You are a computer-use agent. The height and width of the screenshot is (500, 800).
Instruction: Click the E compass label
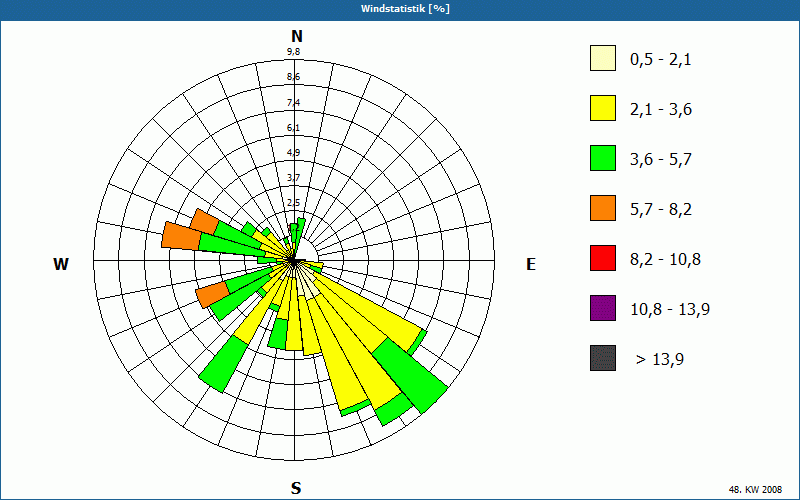coord(531,264)
